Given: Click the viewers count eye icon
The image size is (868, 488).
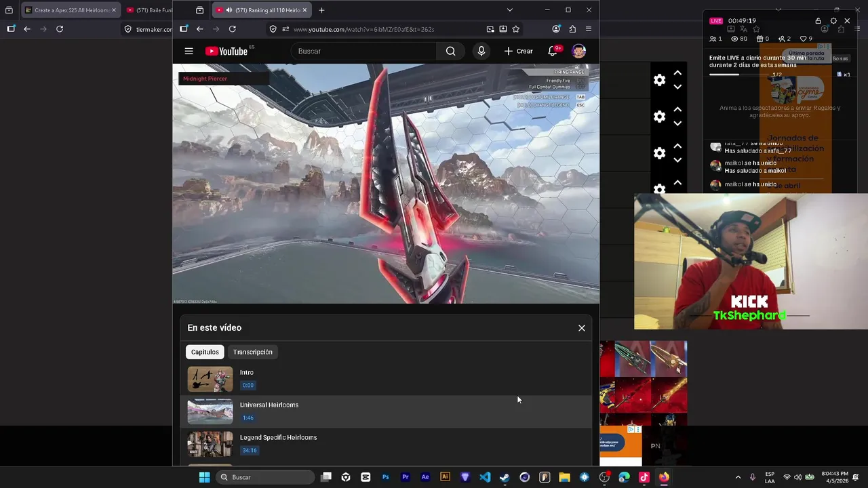Looking at the screenshot, I should 734,39.
